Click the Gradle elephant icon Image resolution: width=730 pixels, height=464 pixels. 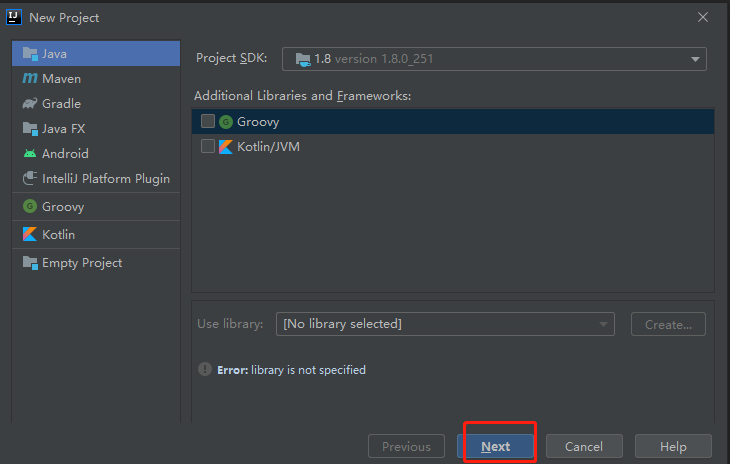(30, 103)
